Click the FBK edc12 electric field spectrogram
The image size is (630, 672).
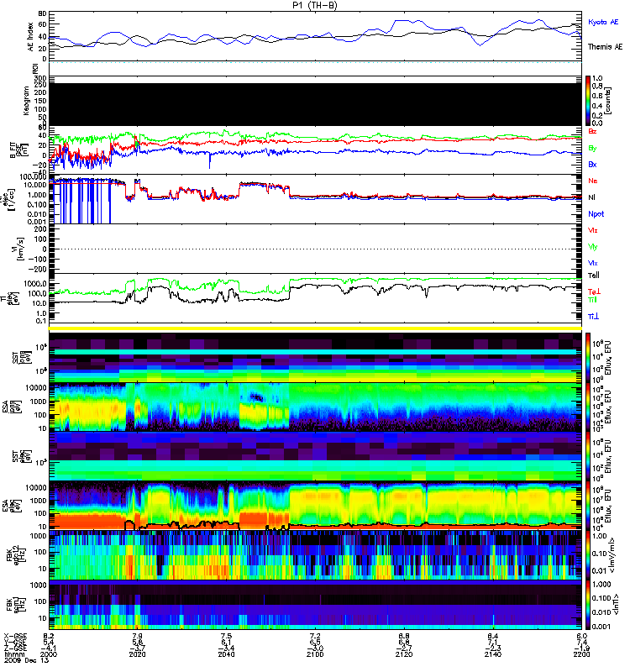[316, 554]
